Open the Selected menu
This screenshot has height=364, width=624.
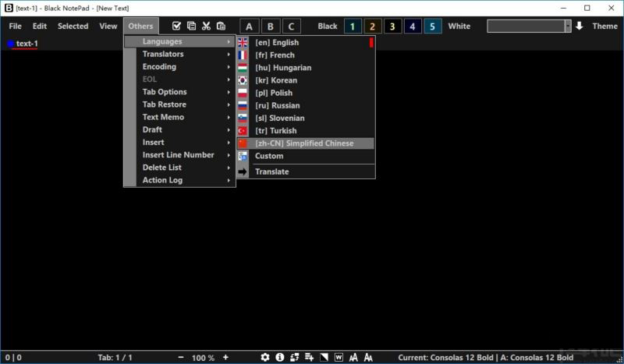click(x=73, y=27)
